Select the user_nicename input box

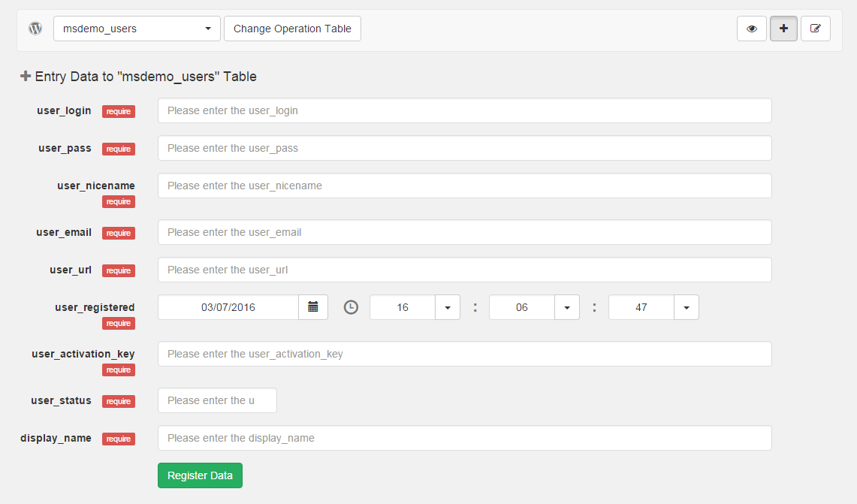pyautogui.click(x=464, y=186)
